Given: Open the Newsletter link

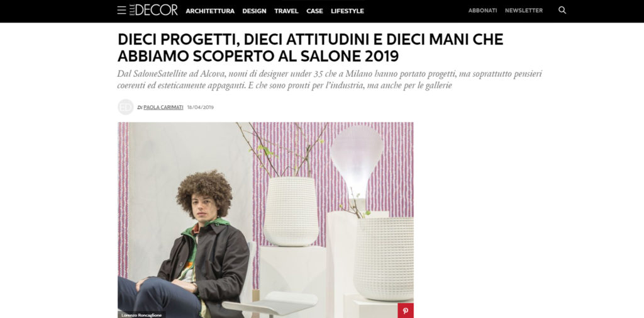Looking at the screenshot, I should pyautogui.click(x=524, y=11).
